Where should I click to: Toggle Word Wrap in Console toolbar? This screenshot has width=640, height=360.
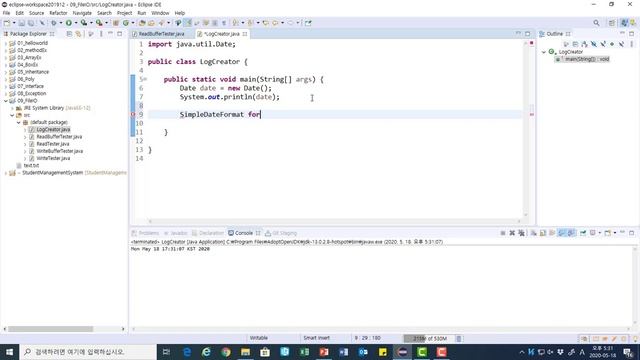[552, 233]
